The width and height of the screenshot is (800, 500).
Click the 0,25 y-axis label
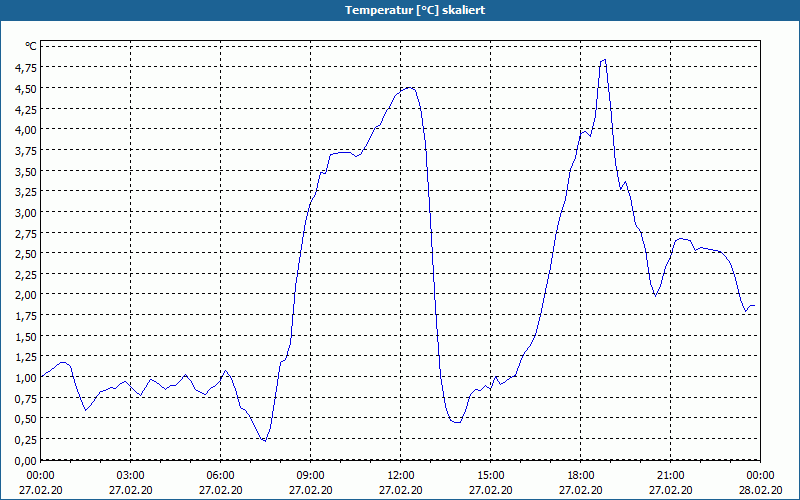pyautogui.click(x=28, y=439)
